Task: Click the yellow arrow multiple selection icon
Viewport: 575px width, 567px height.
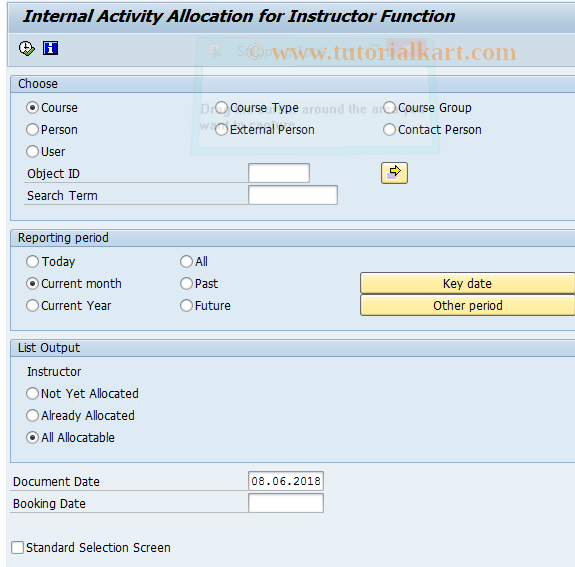Action: point(394,173)
